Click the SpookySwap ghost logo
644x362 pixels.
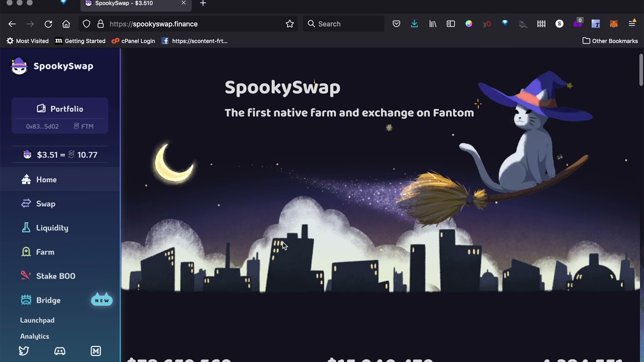tap(19, 66)
